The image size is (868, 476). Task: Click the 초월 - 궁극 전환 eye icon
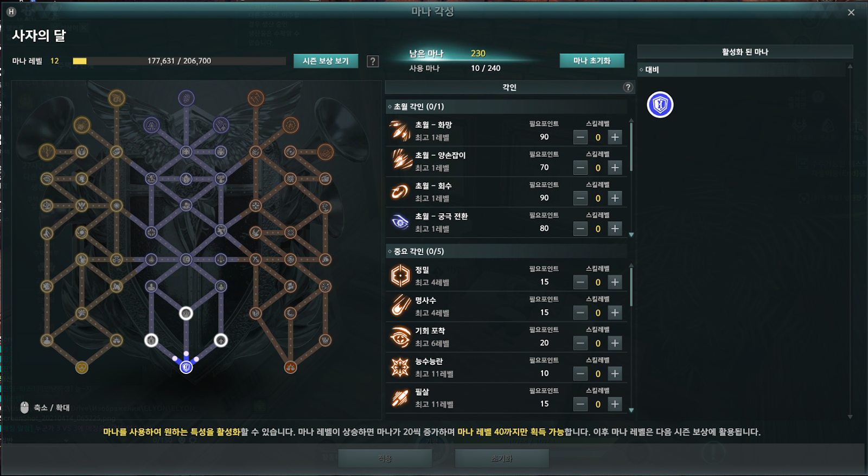pyautogui.click(x=400, y=222)
